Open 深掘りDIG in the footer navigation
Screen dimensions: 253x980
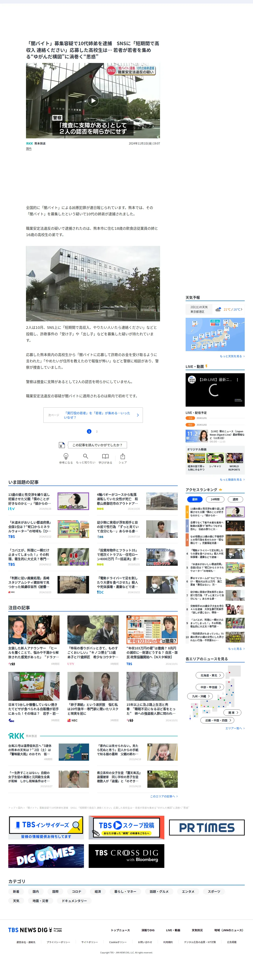pos(148,930)
